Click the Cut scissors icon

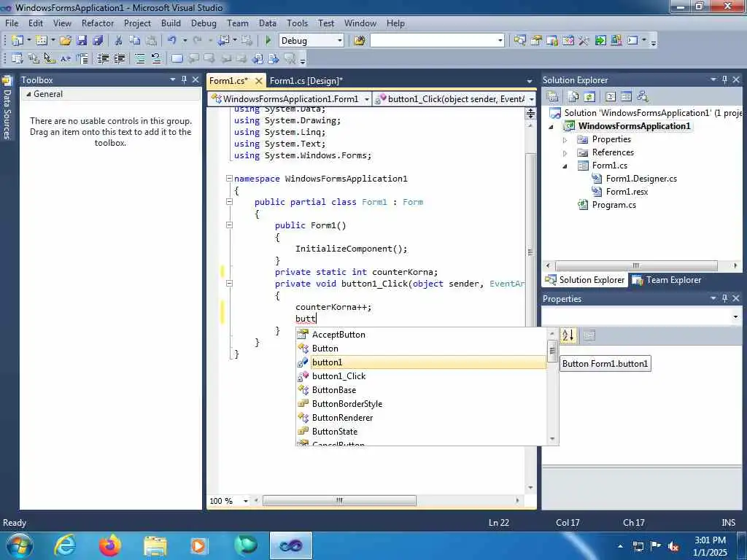(x=119, y=41)
